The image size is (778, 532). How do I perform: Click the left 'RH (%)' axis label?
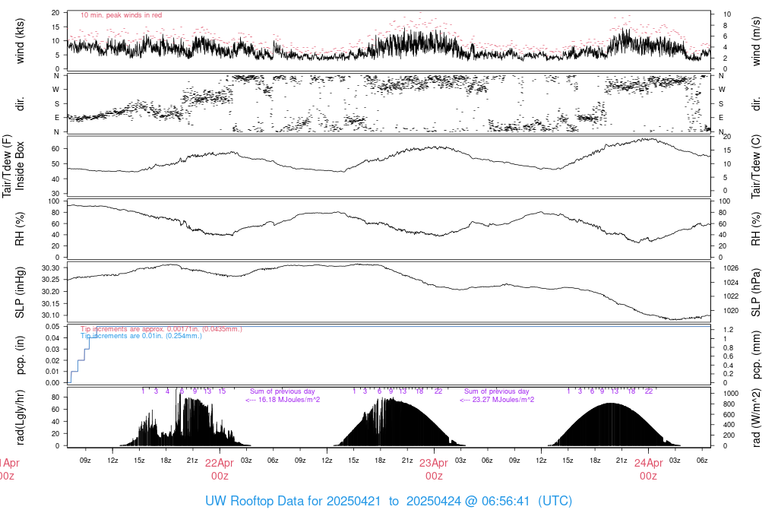(x=20, y=229)
